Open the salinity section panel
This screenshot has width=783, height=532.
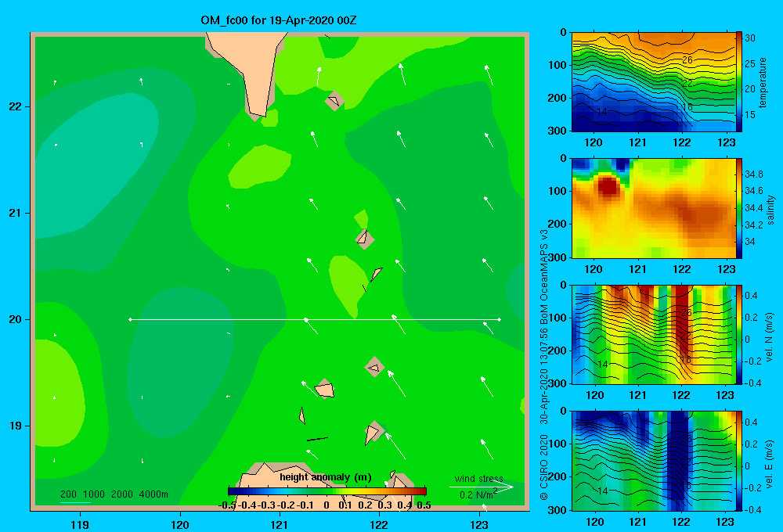point(653,208)
